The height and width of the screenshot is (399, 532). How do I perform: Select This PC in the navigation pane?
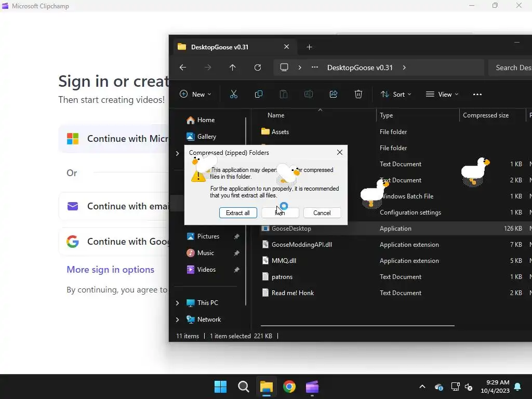202,303
